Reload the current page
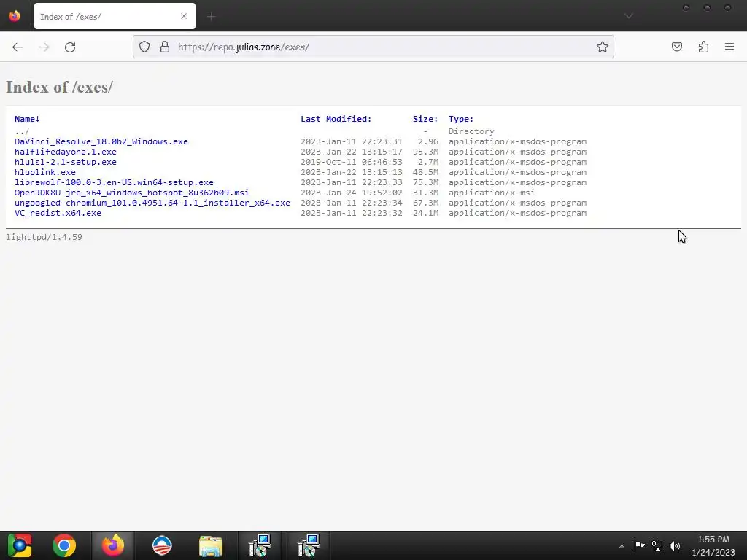The image size is (747, 560). pyautogui.click(x=70, y=47)
